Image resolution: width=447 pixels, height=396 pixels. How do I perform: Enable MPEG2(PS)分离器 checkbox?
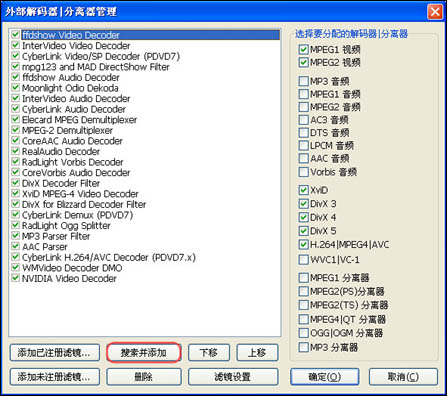point(303,291)
